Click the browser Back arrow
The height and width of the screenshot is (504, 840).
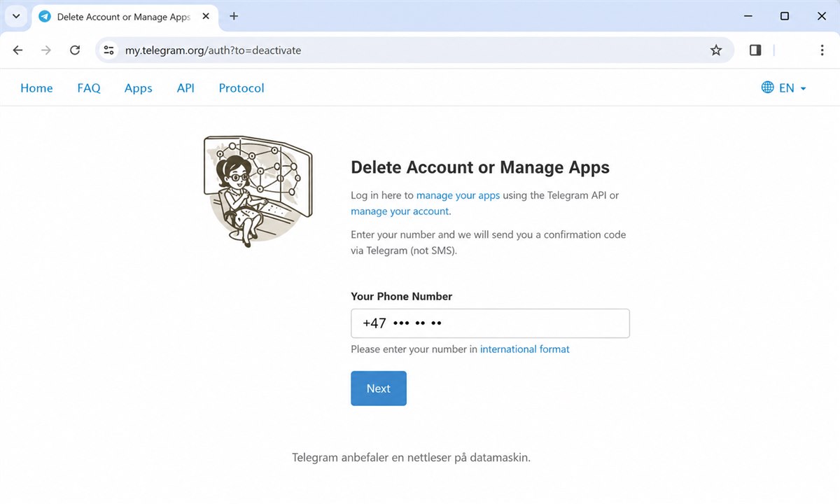point(18,50)
